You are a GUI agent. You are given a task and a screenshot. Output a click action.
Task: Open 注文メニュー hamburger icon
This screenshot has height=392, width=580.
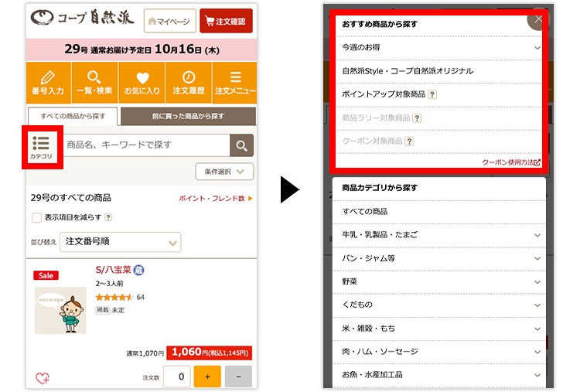pyautogui.click(x=234, y=84)
